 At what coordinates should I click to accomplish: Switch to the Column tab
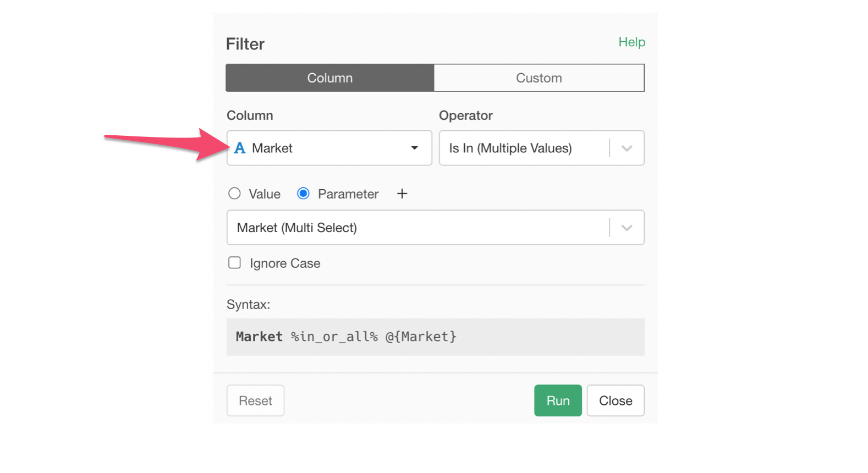330,78
